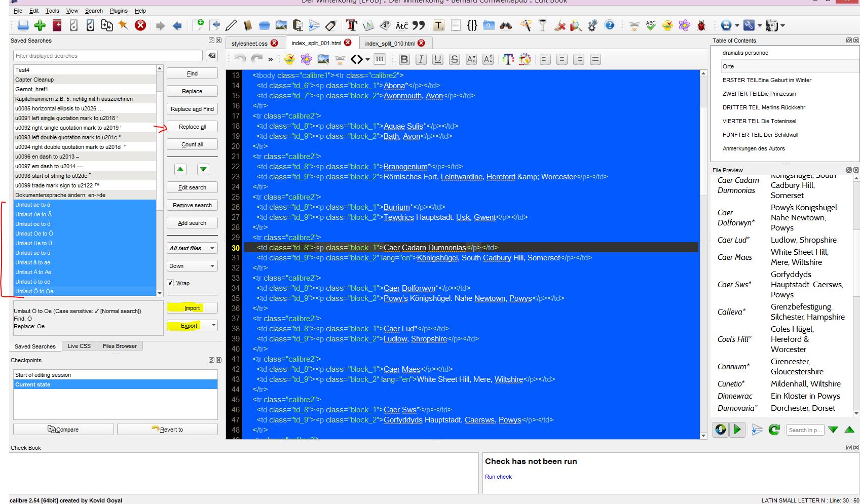Image resolution: width=860 pixels, height=504 pixels.
Task: Open dropdown arrow beside the wrench icon
Action: [x=760, y=25]
